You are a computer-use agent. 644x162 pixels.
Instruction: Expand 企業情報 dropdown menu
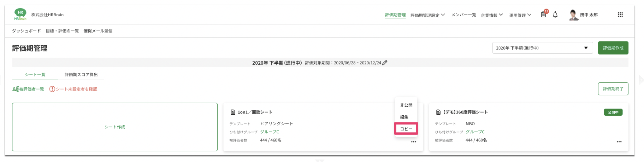pos(491,15)
